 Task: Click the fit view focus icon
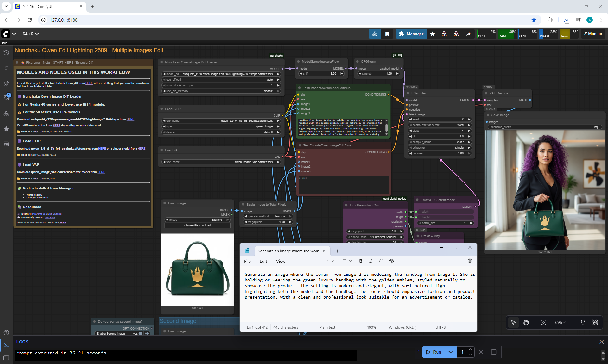(x=543, y=322)
